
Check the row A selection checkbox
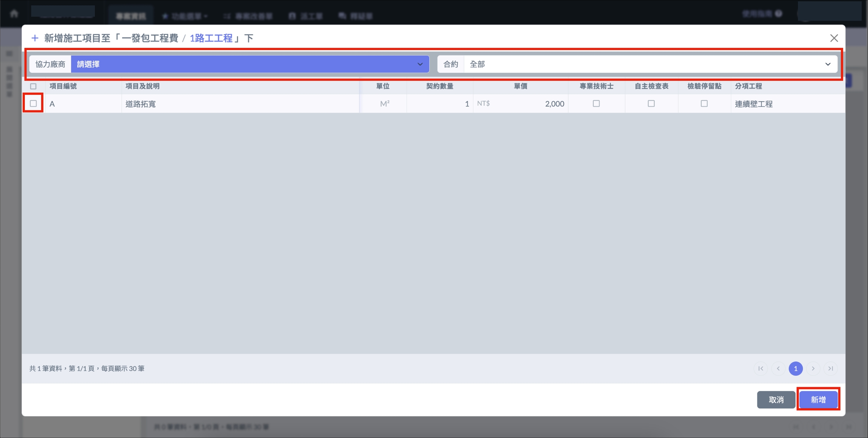coord(34,103)
